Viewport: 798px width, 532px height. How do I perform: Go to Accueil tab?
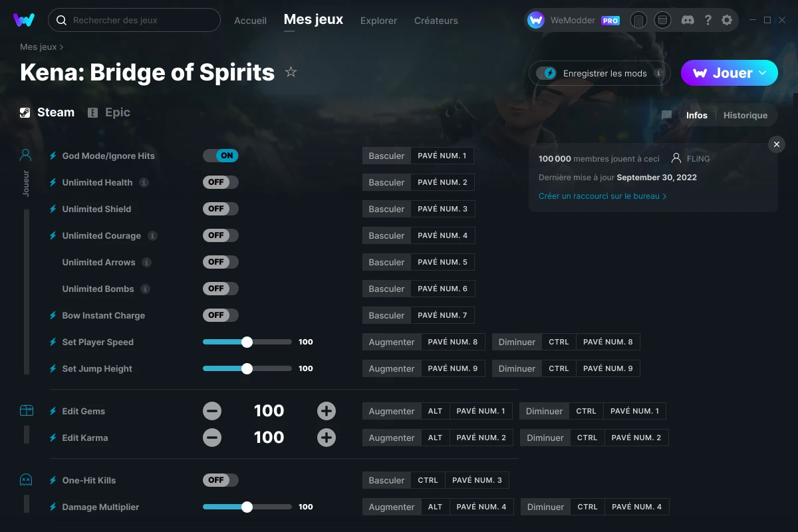(x=250, y=21)
